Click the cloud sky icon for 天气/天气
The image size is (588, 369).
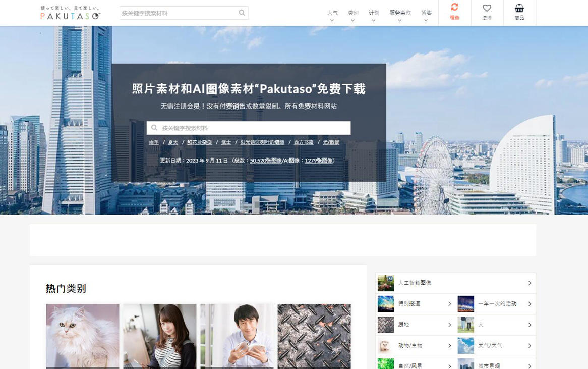point(466,346)
